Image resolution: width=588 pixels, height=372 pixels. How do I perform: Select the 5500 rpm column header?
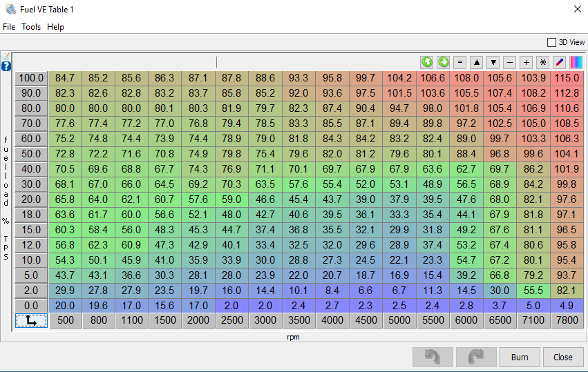433,321
